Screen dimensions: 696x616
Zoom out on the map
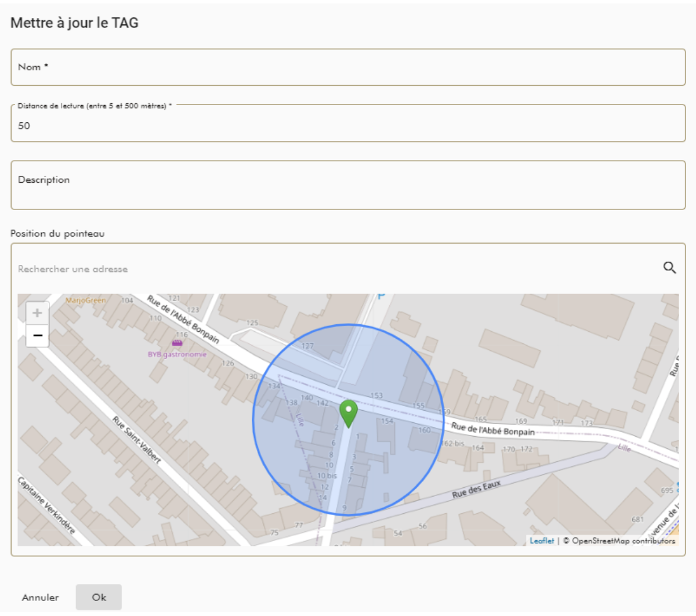pyautogui.click(x=37, y=335)
